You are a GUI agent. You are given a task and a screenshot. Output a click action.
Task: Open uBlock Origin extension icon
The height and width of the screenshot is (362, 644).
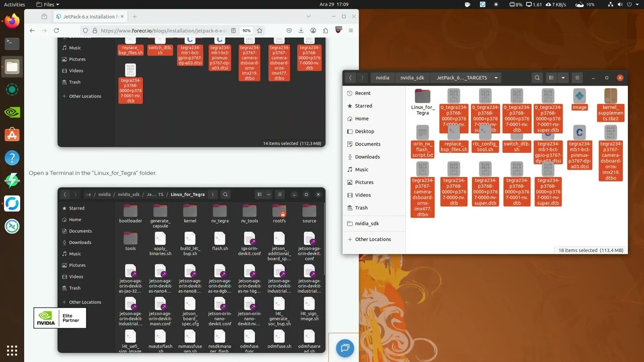point(338,30)
